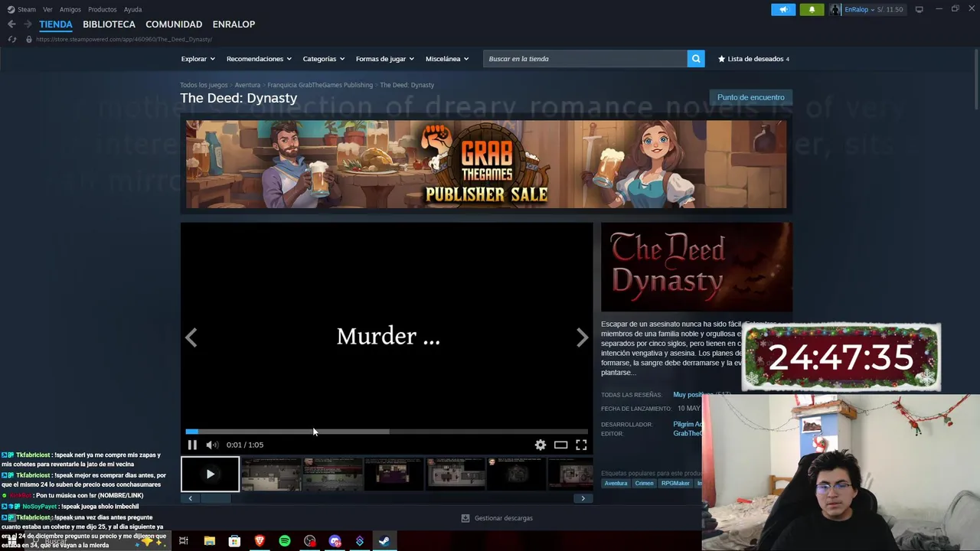Expand the Categorías dropdown menu
The width and height of the screenshot is (980, 551).
tap(323, 58)
